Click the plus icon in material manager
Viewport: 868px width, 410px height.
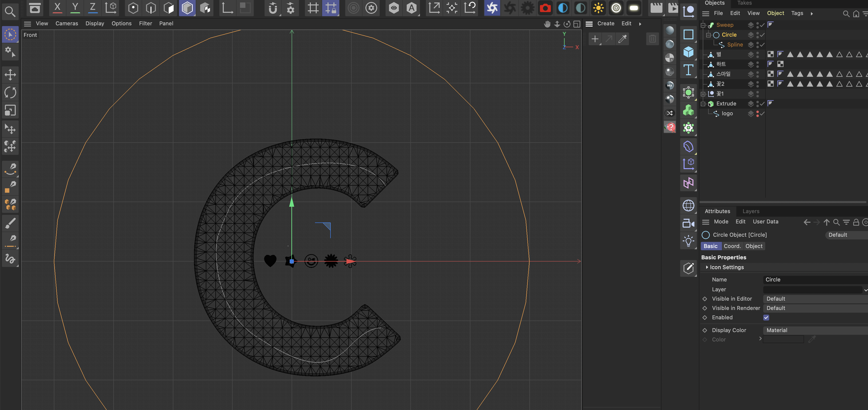coord(595,39)
